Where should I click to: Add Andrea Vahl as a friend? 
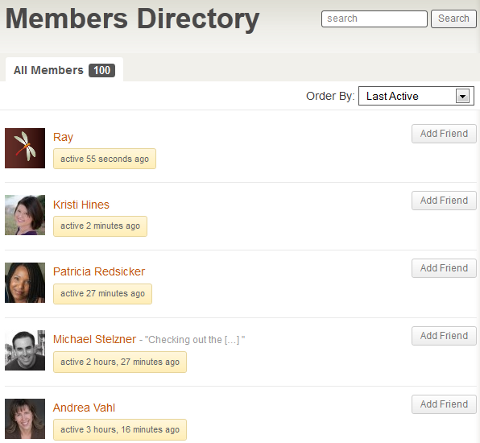(x=444, y=404)
